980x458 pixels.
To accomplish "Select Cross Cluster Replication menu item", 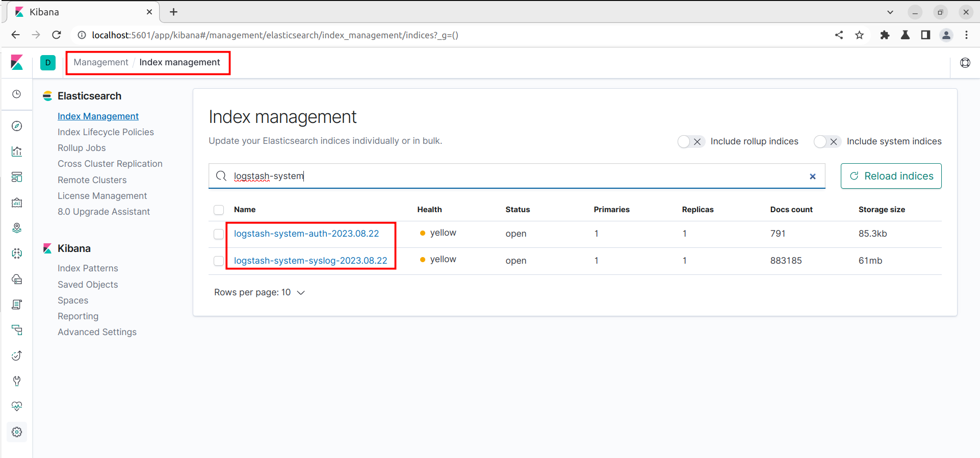I will (110, 164).
